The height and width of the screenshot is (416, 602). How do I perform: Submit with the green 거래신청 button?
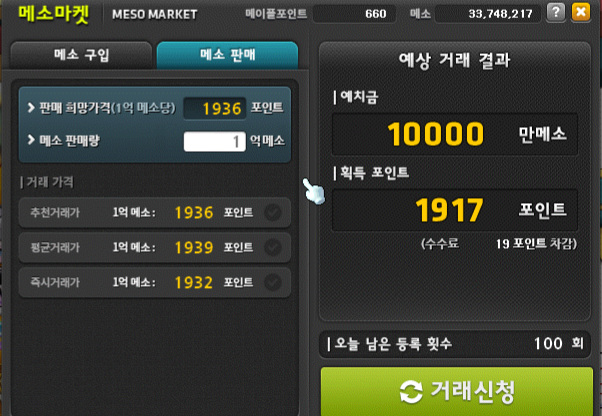(457, 391)
